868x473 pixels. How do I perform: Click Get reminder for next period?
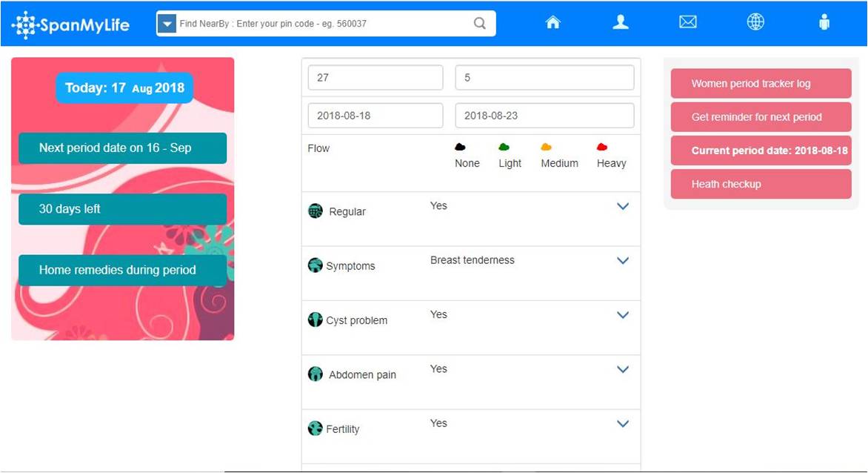click(761, 117)
